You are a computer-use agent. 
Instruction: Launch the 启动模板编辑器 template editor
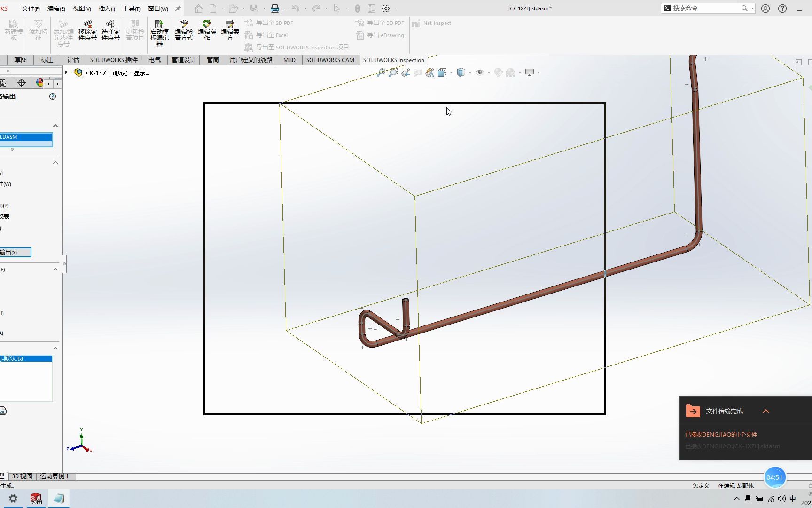pos(159,32)
